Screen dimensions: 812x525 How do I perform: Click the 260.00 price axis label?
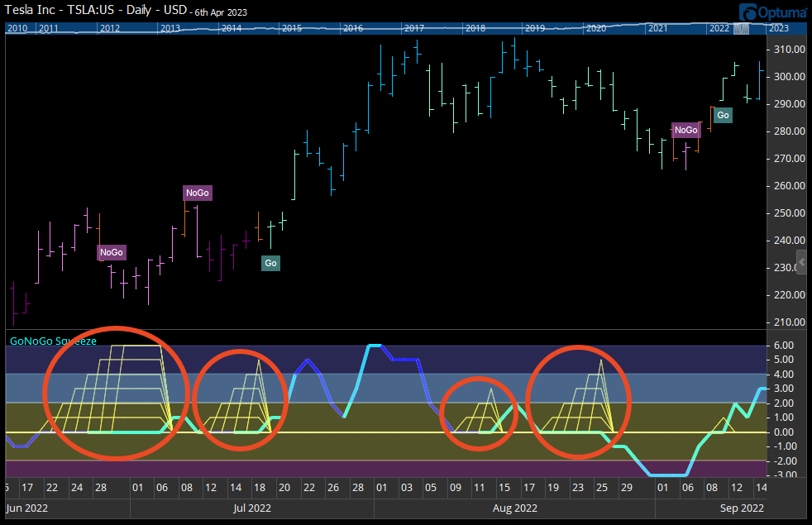[x=790, y=186]
